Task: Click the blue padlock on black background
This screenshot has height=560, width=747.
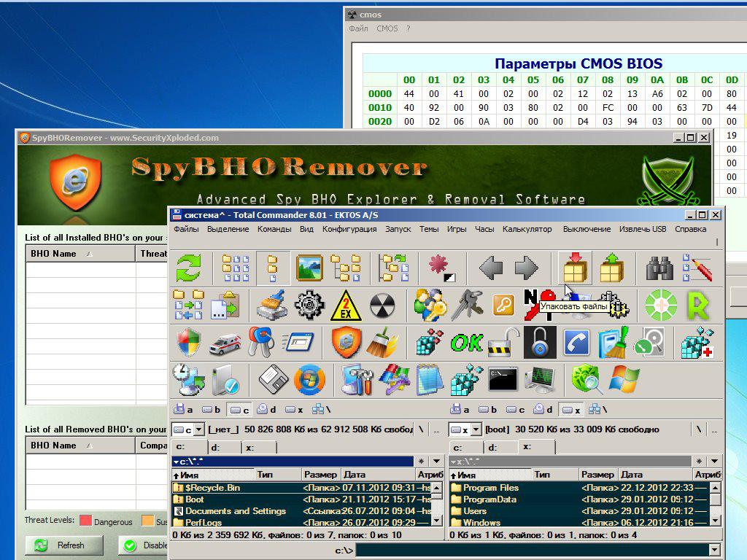Action: 540,342
